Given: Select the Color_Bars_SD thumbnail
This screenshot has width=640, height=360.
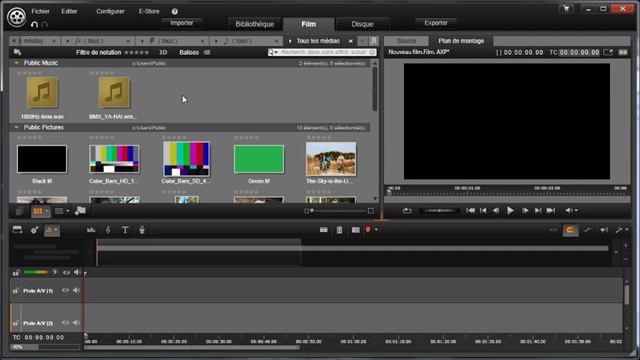Looking at the screenshot, I should pos(187,159).
